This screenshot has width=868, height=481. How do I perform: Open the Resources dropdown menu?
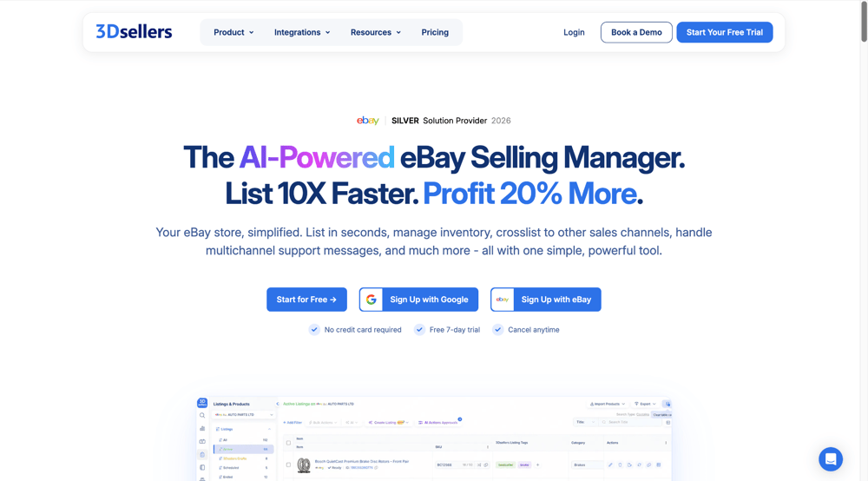tap(375, 32)
